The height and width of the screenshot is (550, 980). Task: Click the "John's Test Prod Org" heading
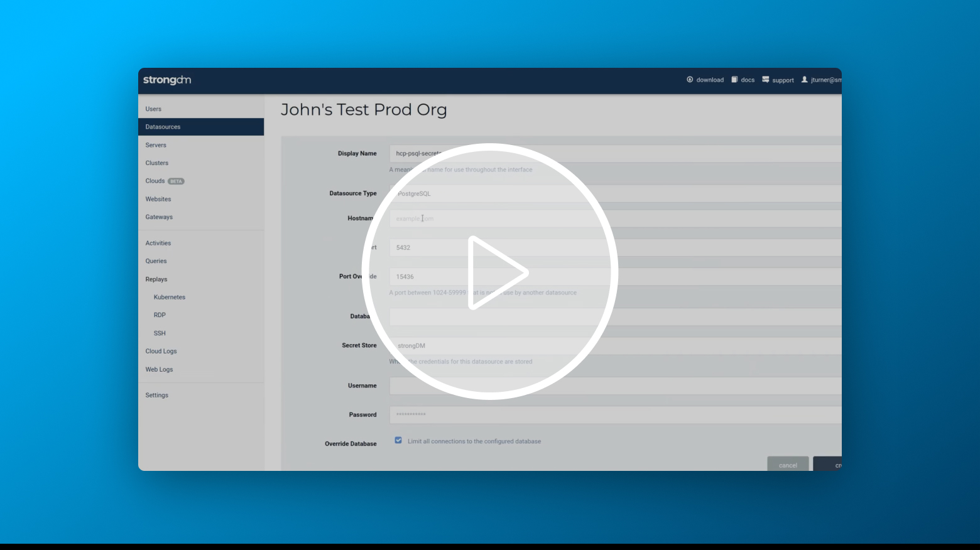[364, 109]
